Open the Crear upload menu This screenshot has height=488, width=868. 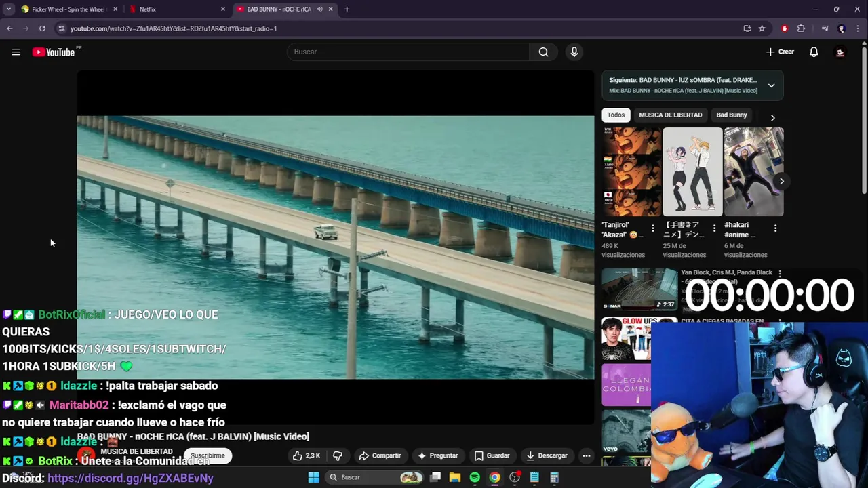(780, 52)
